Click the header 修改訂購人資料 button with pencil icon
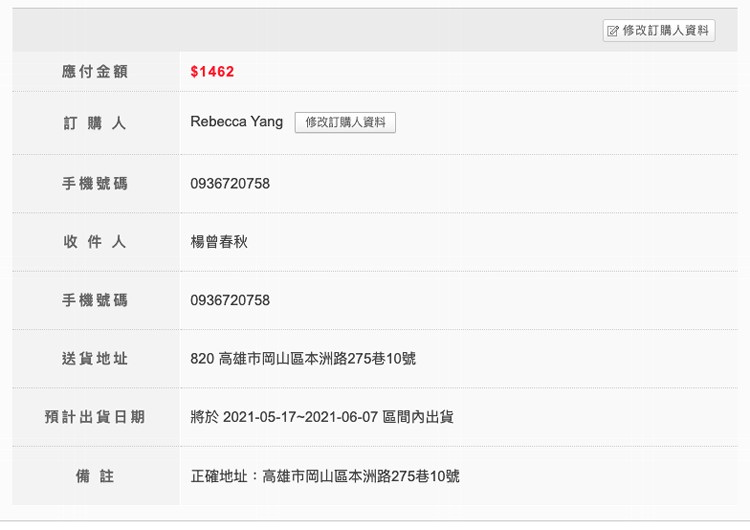 click(659, 31)
